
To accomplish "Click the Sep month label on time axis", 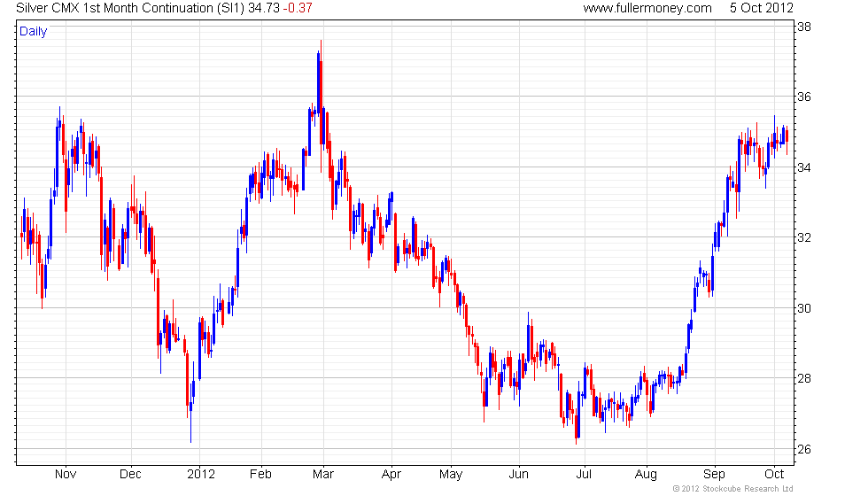I will (714, 475).
